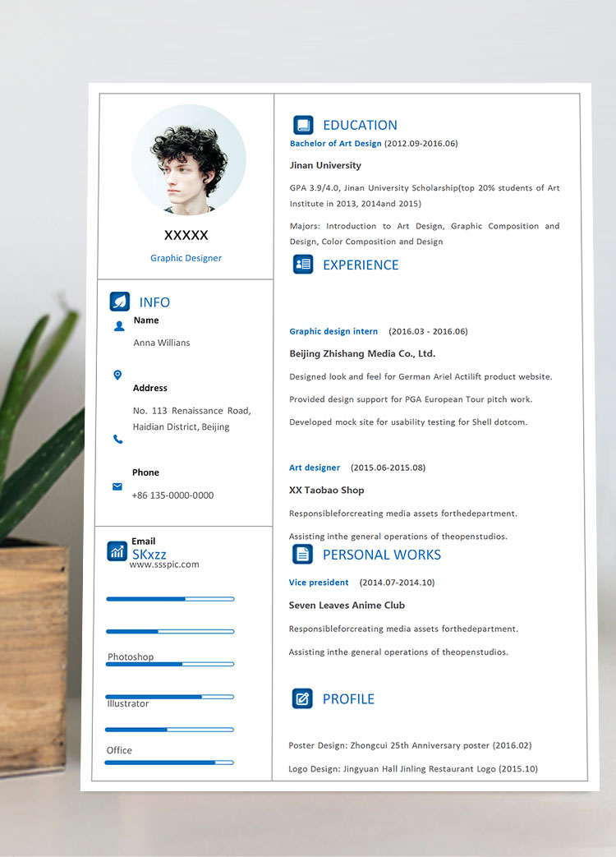The width and height of the screenshot is (616, 857).
Task: Click the Skills bar chart icon
Action: pyautogui.click(x=117, y=551)
